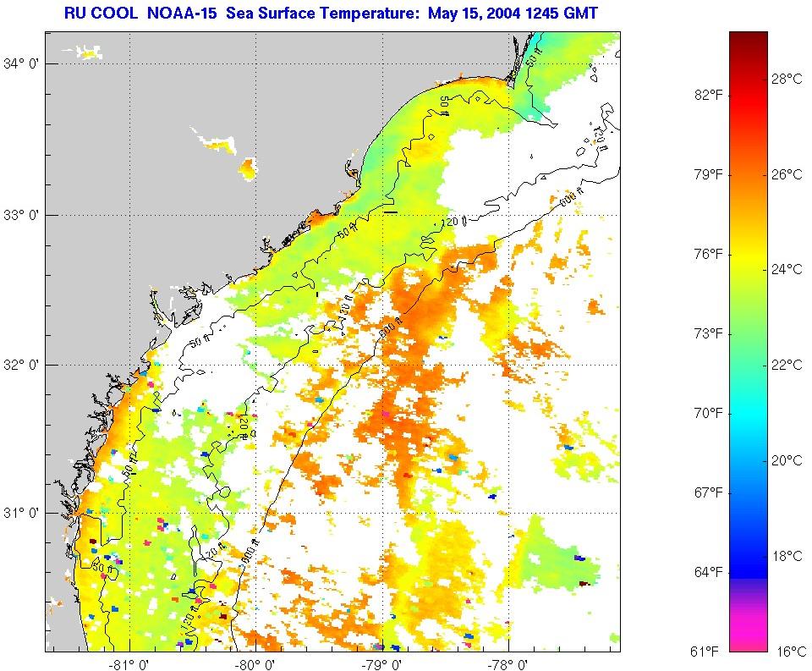The height and width of the screenshot is (671, 812).
Task: Click the 79°F legend label
Action: coord(709,174)
